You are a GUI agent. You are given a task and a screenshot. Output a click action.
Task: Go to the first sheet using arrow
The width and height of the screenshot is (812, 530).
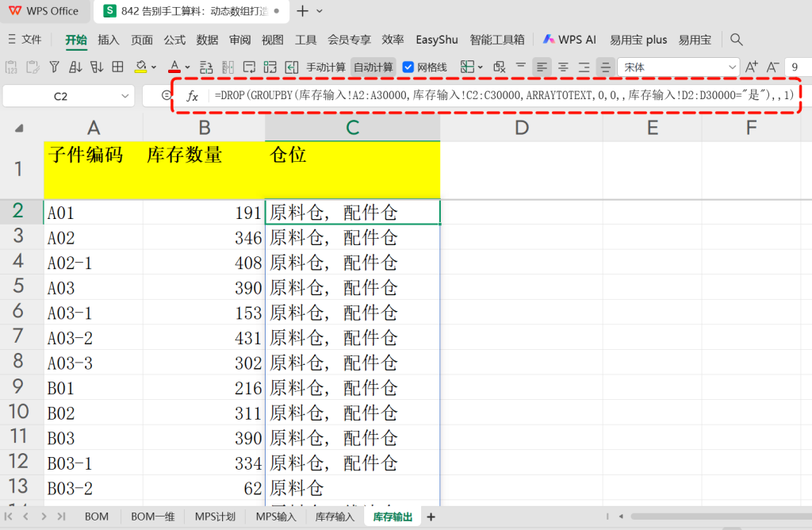[8, 517]
